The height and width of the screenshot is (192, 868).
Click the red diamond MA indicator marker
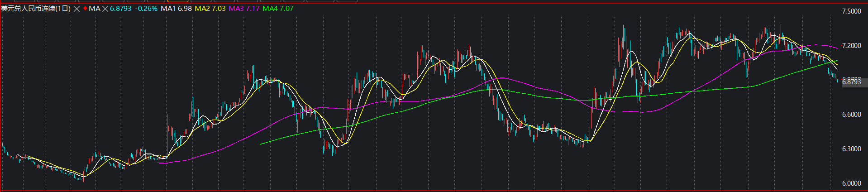(x=85, y=9)
